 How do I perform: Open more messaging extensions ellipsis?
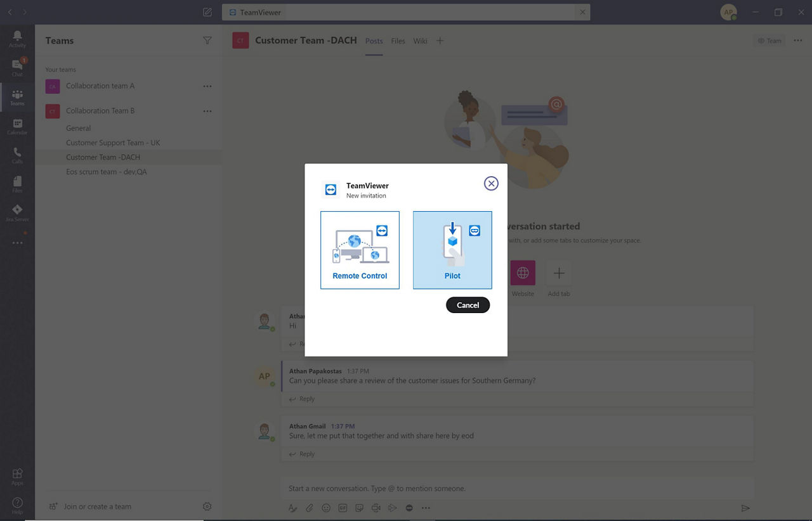426,508
